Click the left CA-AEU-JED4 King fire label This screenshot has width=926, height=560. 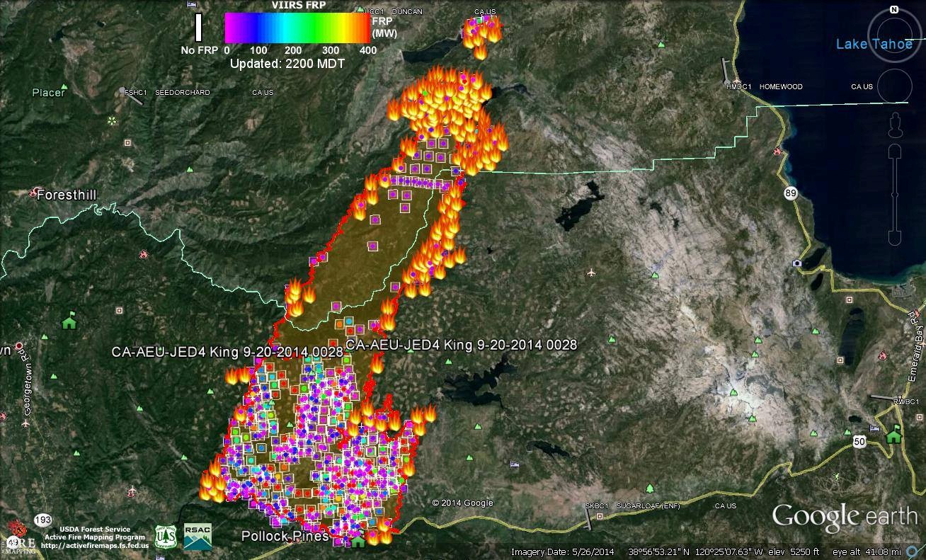[x=227, y=352]
